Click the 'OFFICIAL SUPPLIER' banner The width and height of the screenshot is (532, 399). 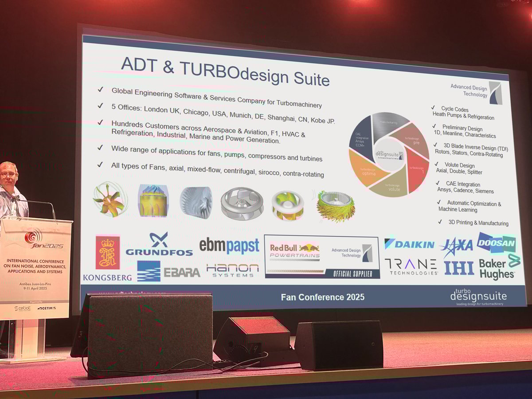pyautogui.click(x=352, y=274)
